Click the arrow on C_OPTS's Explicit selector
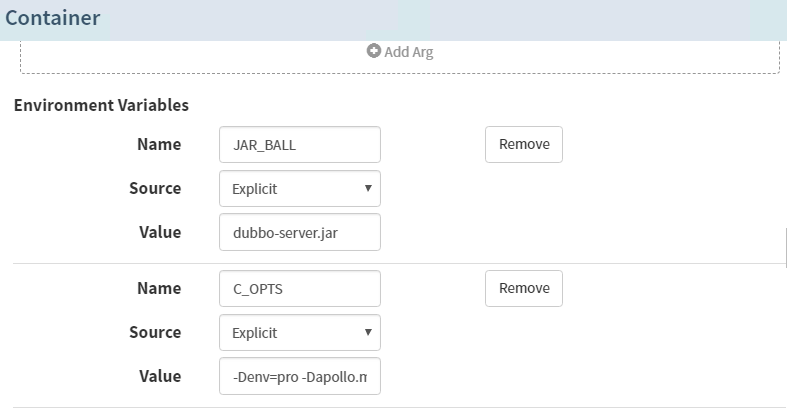787x414 pixels. coord(368,332)
